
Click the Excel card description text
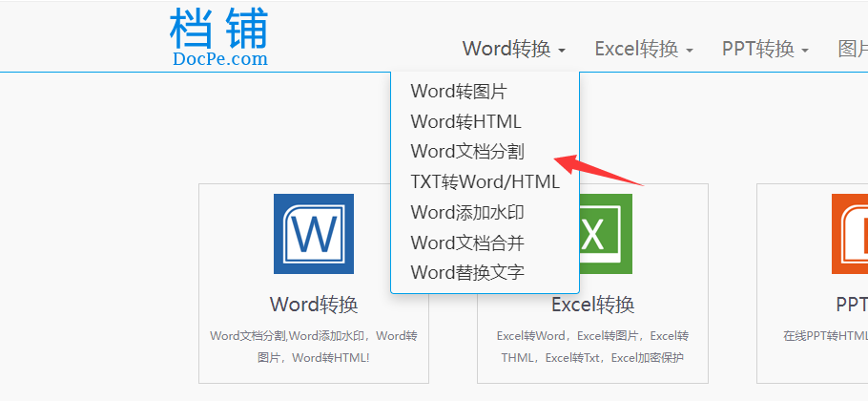(x=593, y=347)
